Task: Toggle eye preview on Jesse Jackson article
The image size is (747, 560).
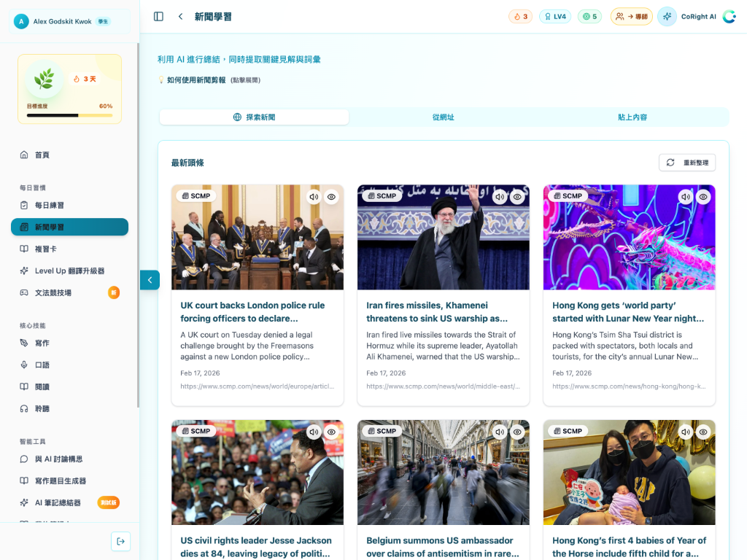Action: [332, 432]
